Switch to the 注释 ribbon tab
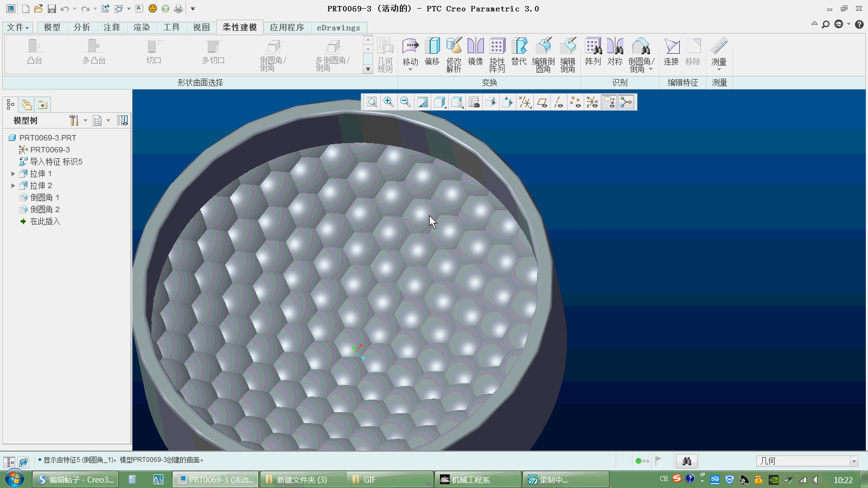The height and width of the screenshot is (488, 868). click(112, 27)
